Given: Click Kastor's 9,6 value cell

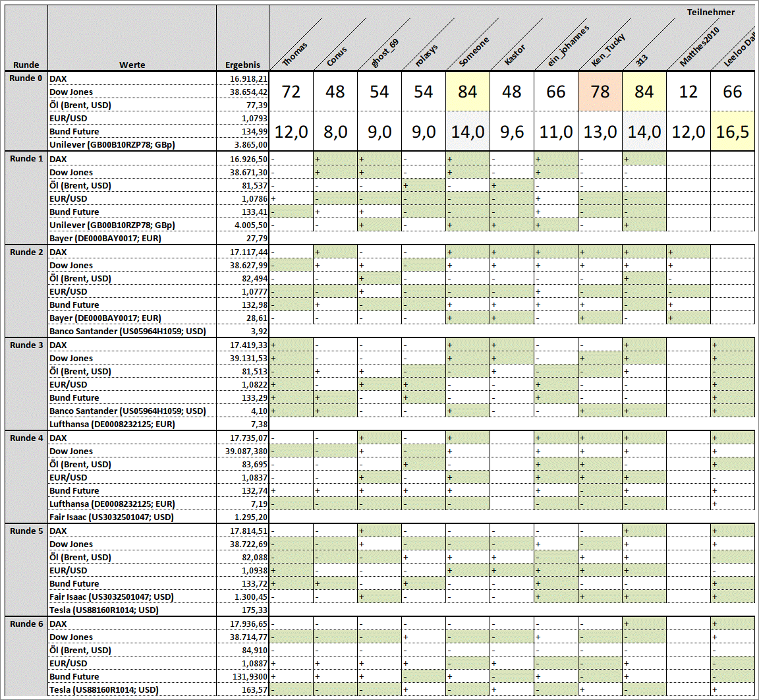Looking at the screenshot, I should [x=512, y=131].
